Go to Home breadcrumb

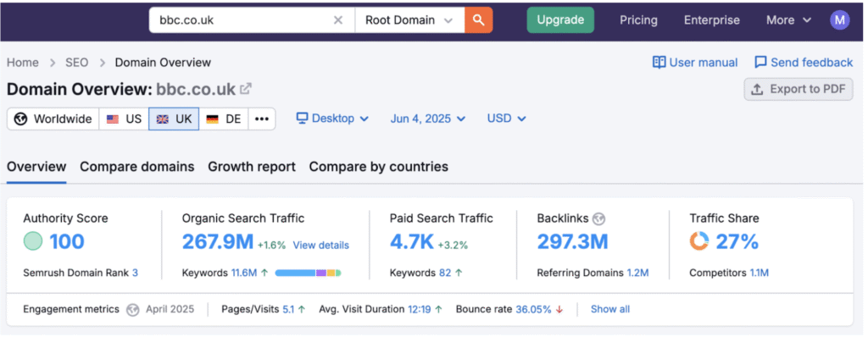click(x=23, y=63)
